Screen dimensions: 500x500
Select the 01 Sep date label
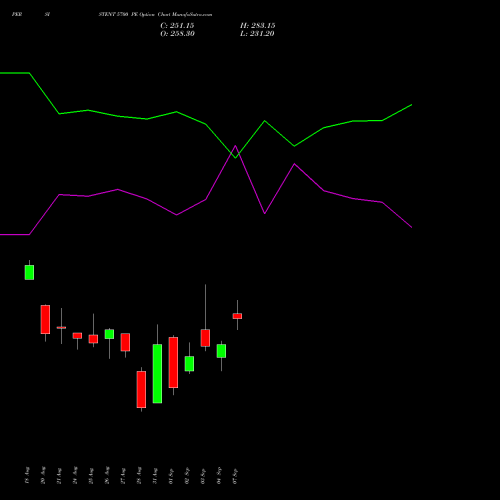(x=171, y=475)
